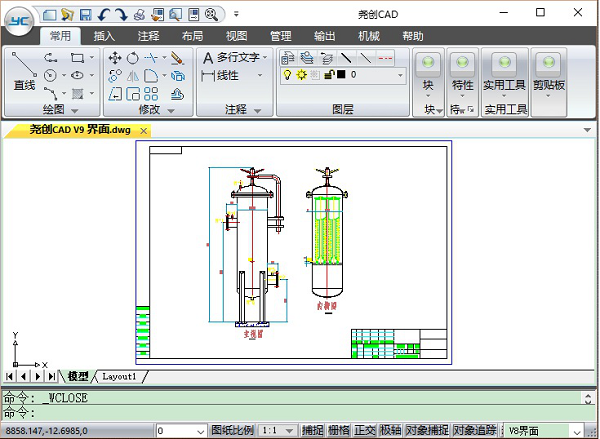
Task: Select the Copy tool in 修改 panel
Action: point(115,75)
